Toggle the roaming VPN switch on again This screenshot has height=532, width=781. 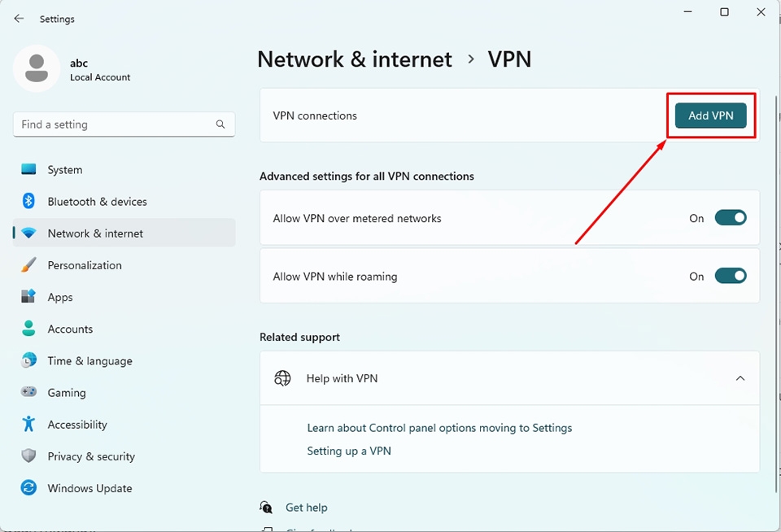pyautogui.click(x=730, y=276)
